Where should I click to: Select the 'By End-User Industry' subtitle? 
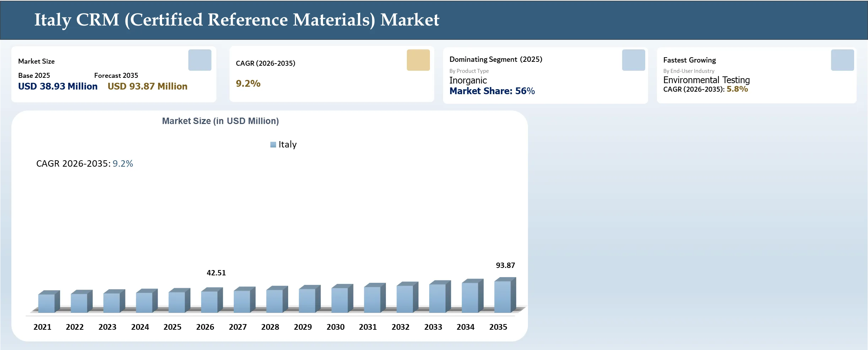(x=689, y=71)
